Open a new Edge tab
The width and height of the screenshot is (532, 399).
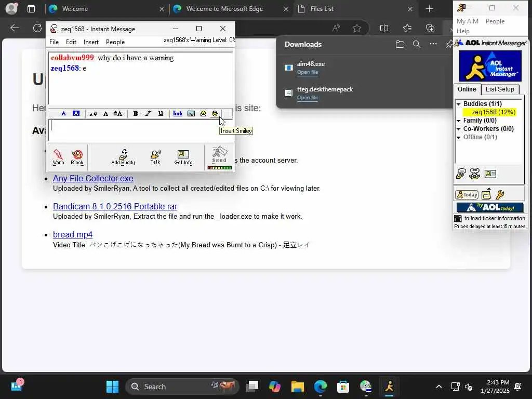pyautogui.click(x=429, y=9)
